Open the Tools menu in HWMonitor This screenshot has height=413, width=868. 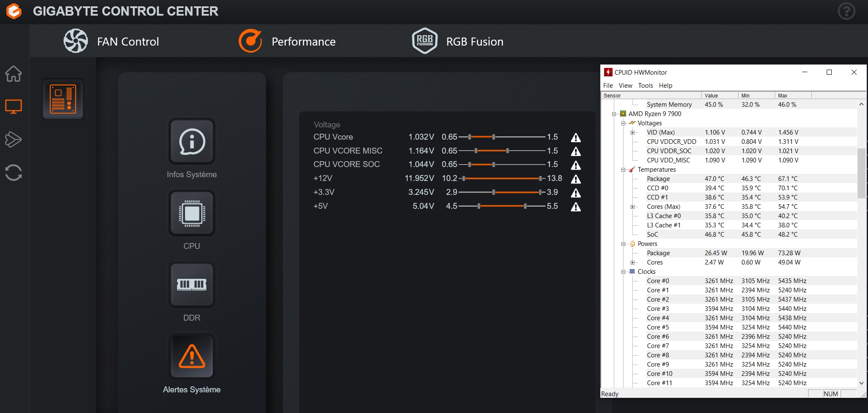coord(645,86)
